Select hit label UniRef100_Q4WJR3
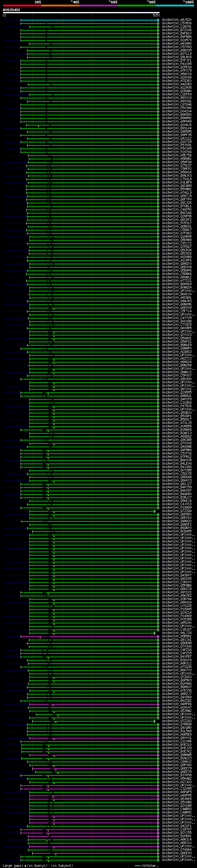Image resolution: width=197 pixels, height=868 pixels. pyautogui.click(x=177, y=301)
